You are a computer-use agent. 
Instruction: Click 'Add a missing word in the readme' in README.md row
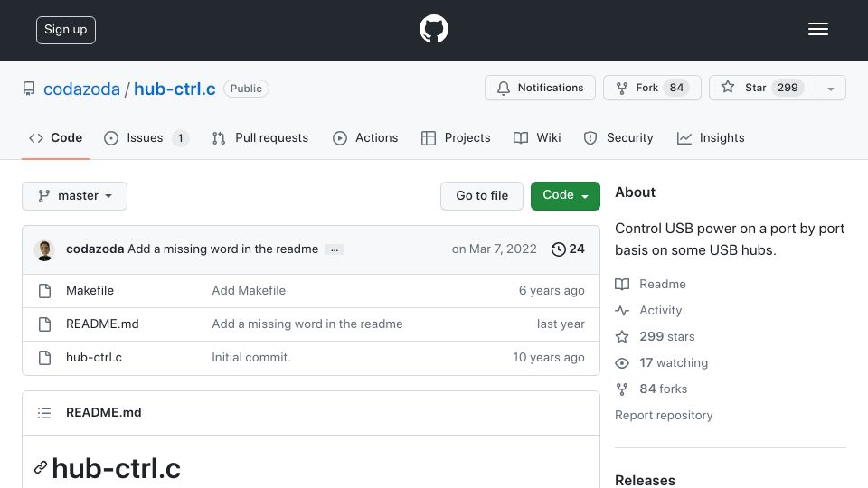point(307,324)
